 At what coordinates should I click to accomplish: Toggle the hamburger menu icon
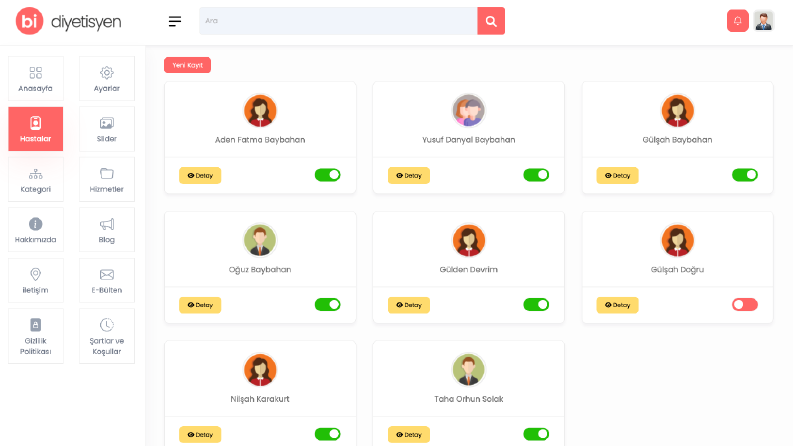click(x=175, y=21)
